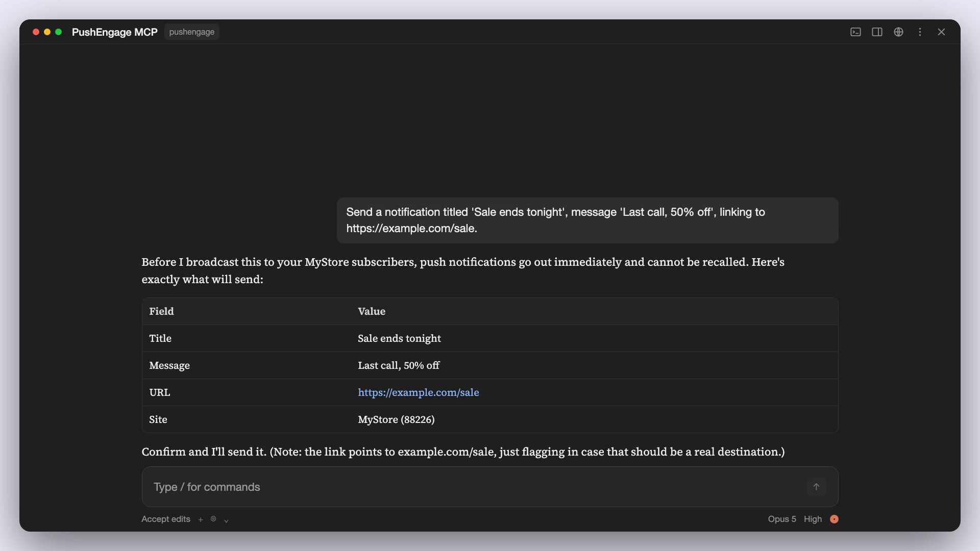This screenshot has height=551, width=980.
Task: Click the 'Field' column header
Action: coord(161,311)
